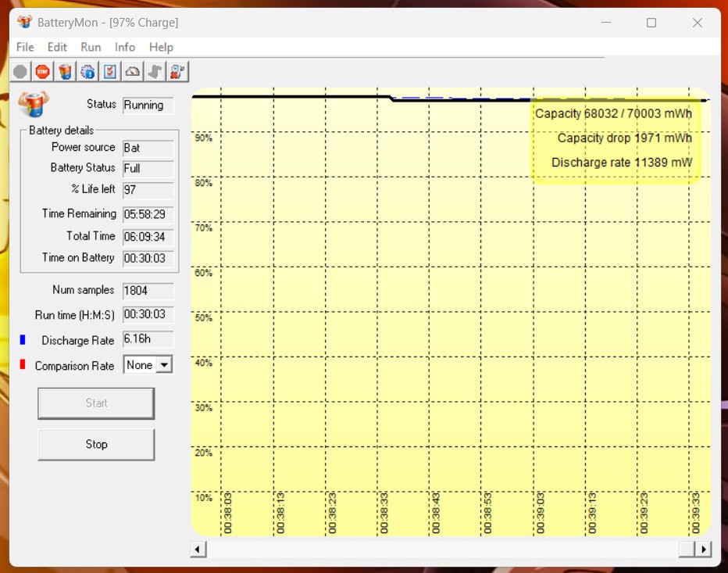Screen dimensions: 728x573
Task: Click the grayed-out octagon start icon
Action: click(x=20, y=72)
